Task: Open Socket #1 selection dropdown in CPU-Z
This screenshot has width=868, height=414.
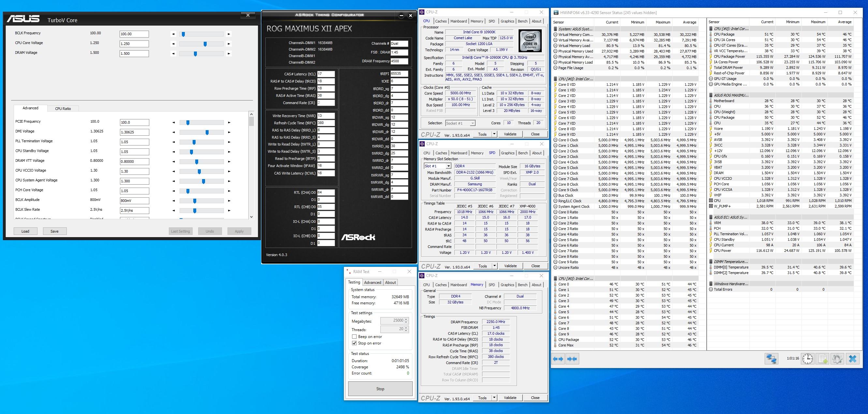Action: click(472, 123)
